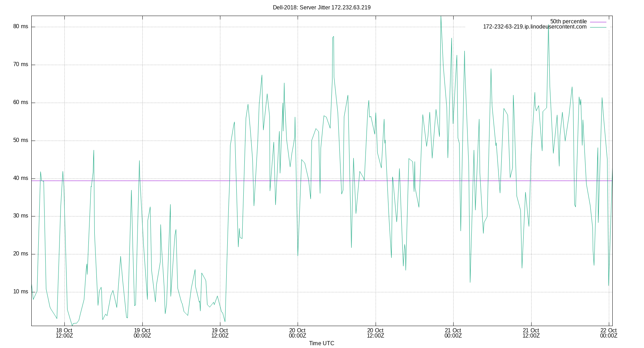Click the '22 Oct 00:00Z' x-axis label
Viewport: 644px width, 348px height.
[608, 333]
